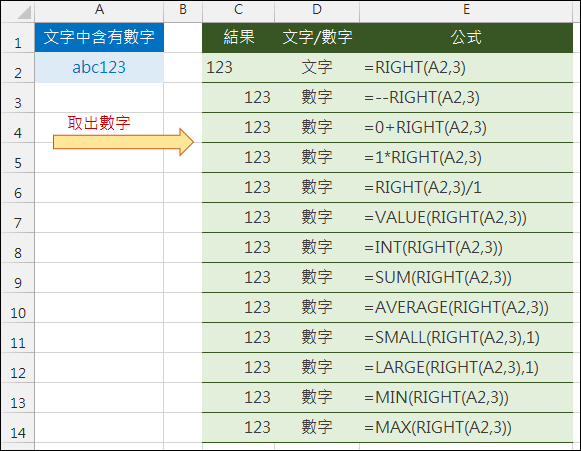Click the red '取出數字' text label
The height and width of the screenshot is (451, 581).
point(99,123)
